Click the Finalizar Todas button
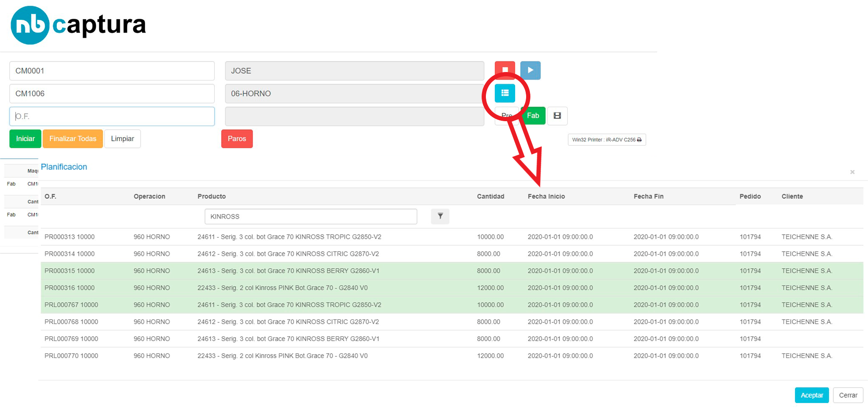The height and width of the screenshot is (408, 868). click(x=73, y=139)
